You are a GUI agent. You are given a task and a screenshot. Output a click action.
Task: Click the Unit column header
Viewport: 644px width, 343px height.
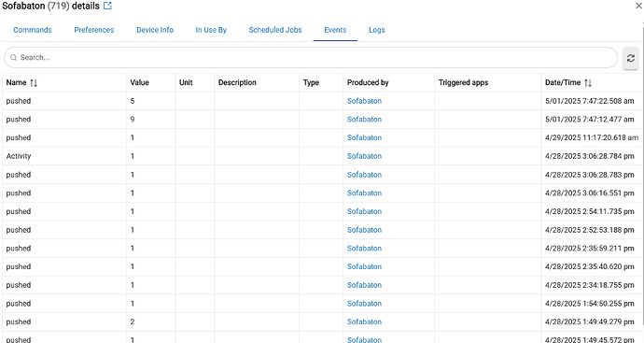186,82
